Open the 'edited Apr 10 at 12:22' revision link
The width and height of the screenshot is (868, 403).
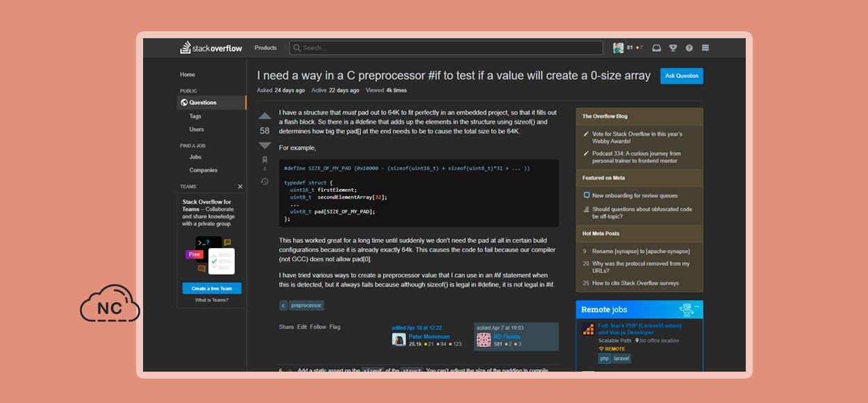click(417, 328)
